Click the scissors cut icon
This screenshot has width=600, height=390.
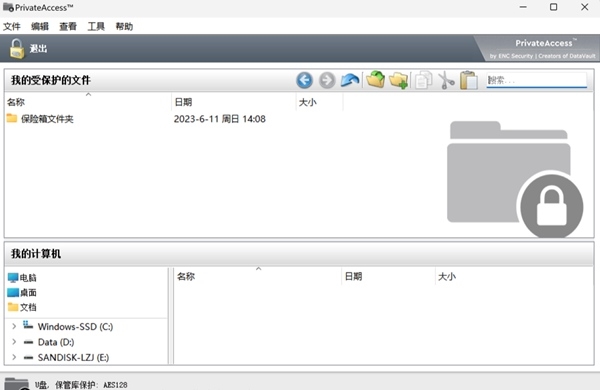(446, 80)
